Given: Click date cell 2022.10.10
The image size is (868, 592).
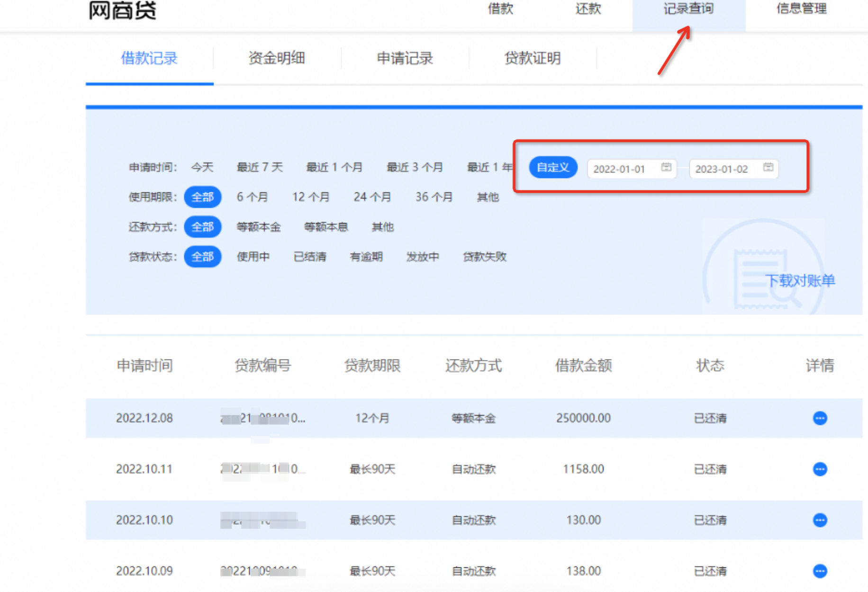Looking at the screenshot, I should coord(145,520).
